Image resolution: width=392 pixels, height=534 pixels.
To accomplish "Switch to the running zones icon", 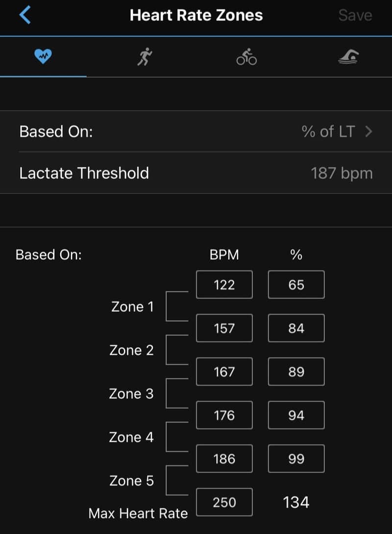I will pos(145,56).
